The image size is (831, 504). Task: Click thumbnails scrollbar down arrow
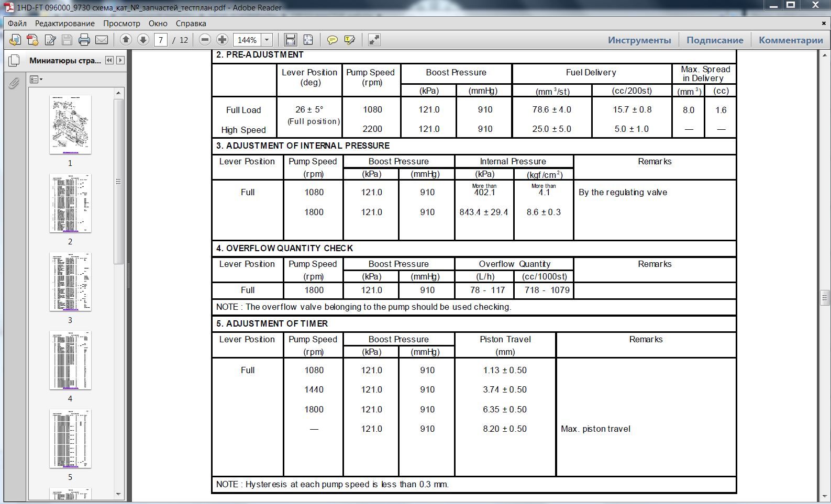[x=118, y=494]
